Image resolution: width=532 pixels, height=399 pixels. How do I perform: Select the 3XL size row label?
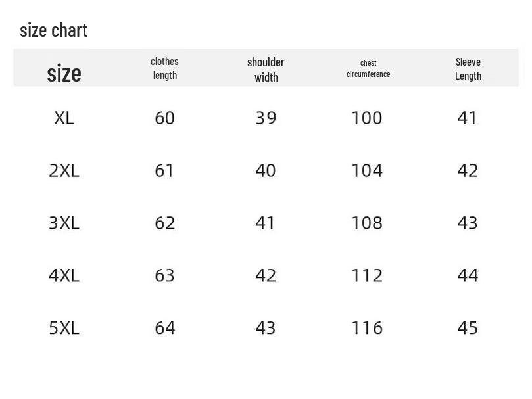[64, 223]
